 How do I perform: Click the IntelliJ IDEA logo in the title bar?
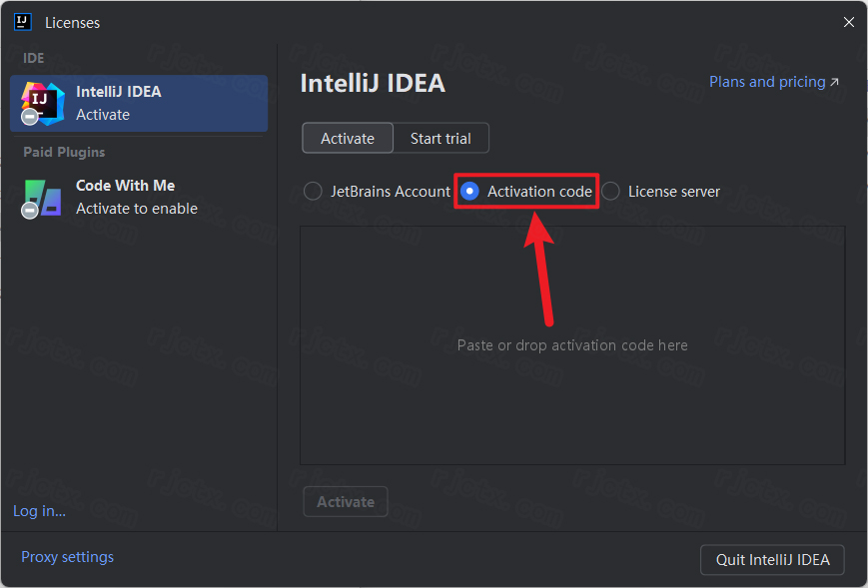[x=23, y=22]
